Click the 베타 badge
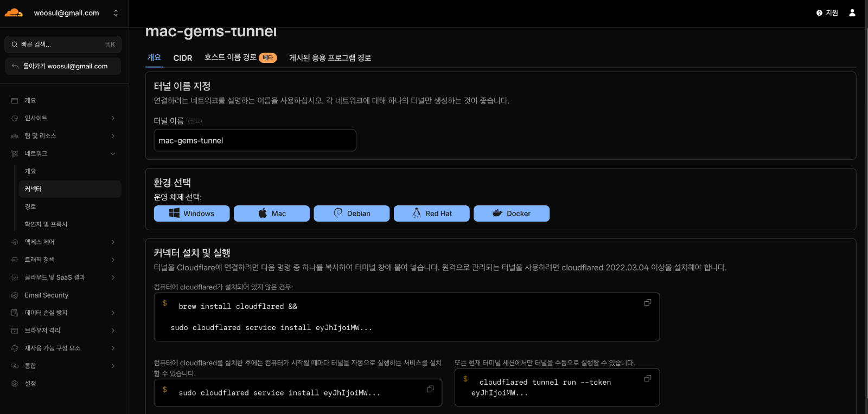 tap(268, 58)
